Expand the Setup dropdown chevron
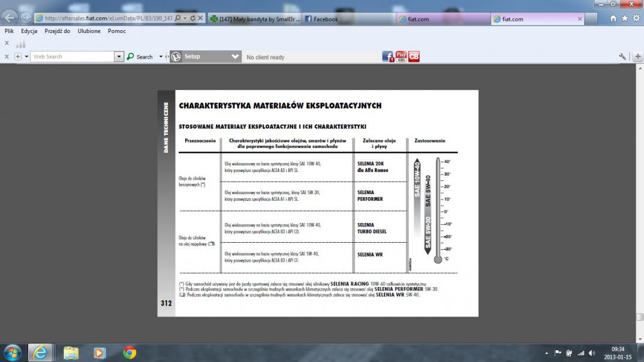This screenshot has height=362, width=644. point(235,57)
